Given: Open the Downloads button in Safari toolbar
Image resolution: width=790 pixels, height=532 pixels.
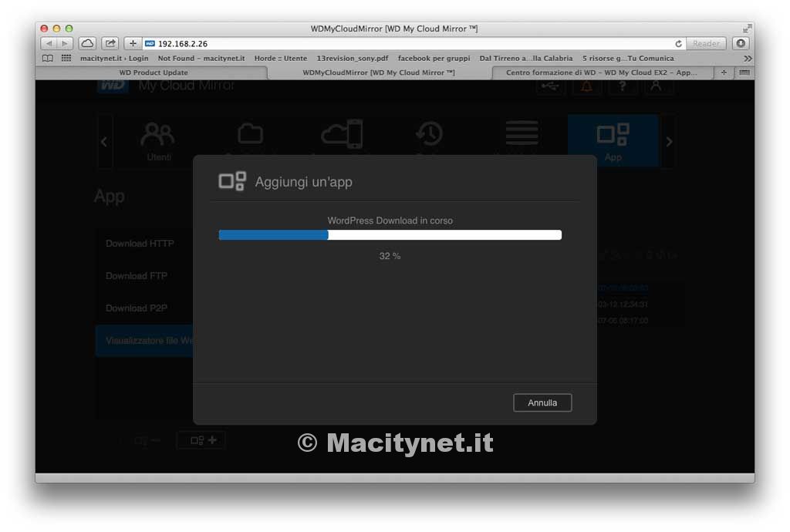Looking at the screenshot, I should tap(741, 43).
